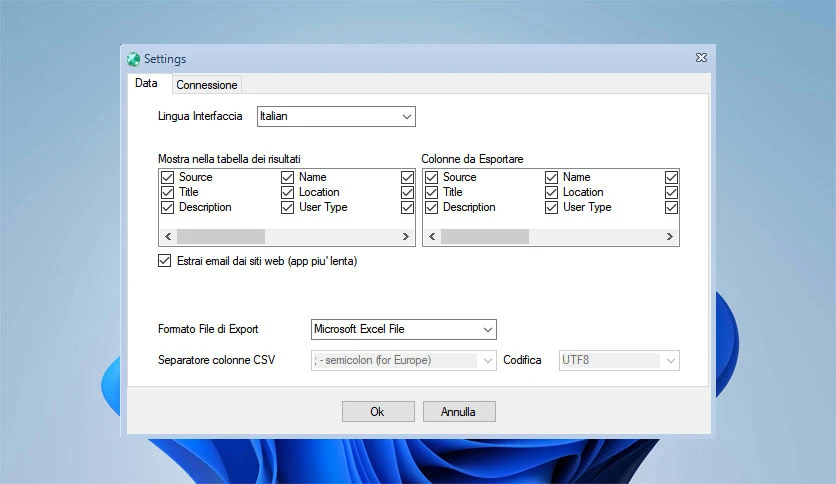Screen dimensions: 836x484
Task: Uncheck User Type in Colonne da Esportare list
Action: click(551, 207)
